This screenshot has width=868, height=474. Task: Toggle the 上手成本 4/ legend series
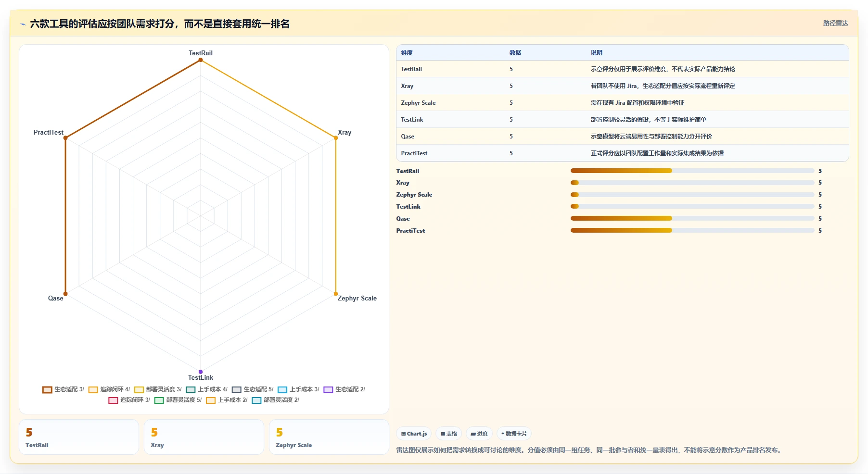point(206,389)
